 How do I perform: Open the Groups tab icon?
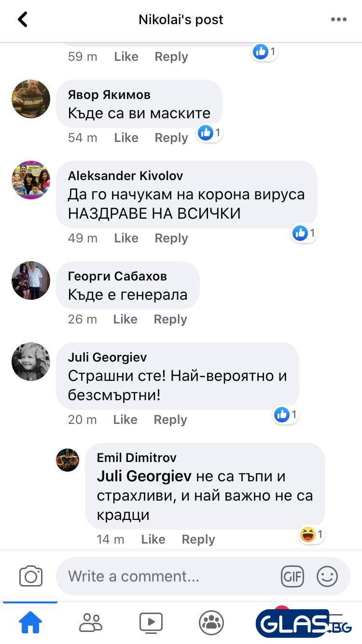(211, 623)
